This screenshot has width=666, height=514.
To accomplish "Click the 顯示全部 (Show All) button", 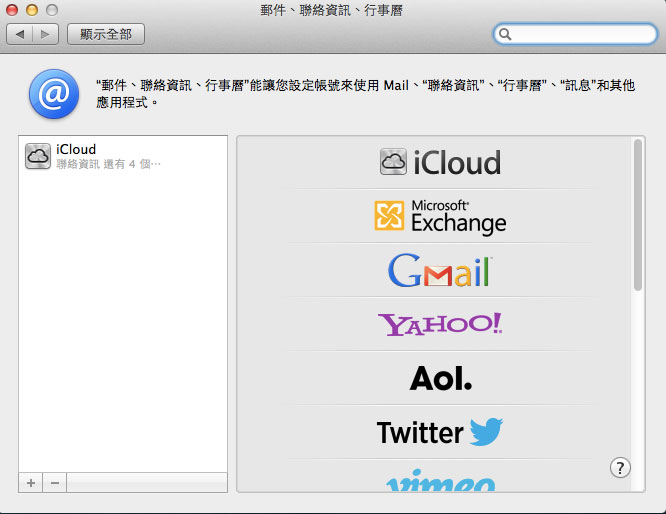I will [x=106, y=34].
